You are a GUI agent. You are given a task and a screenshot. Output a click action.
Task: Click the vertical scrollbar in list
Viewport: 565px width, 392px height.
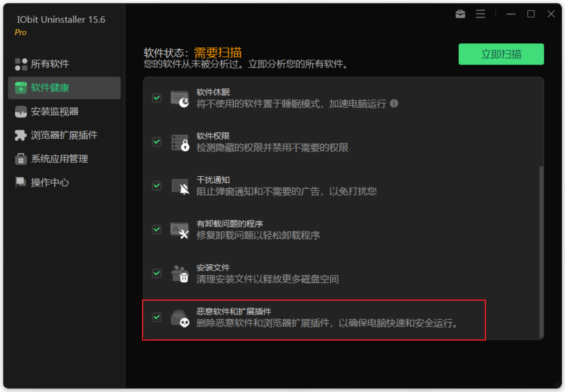541,252
